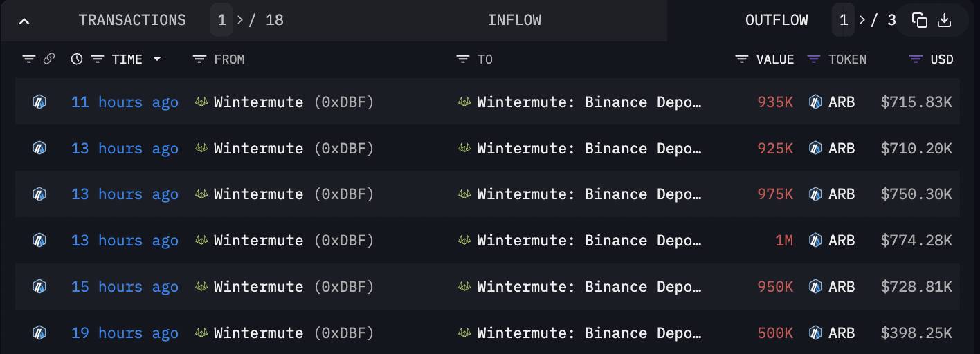
Task: Select the $398.25K USD amount
Action: 916,333
